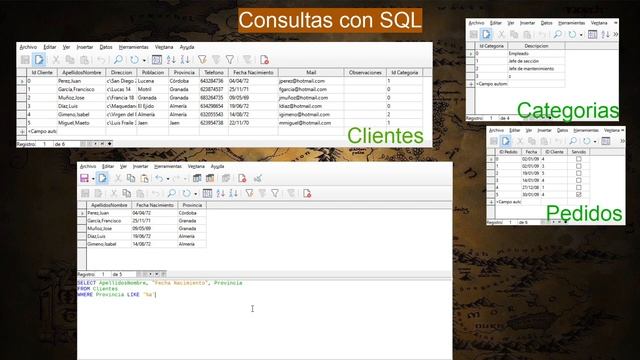This screenshot has height=360, width=640.
Task: Open Refresh dropdown arrow in Pedidos window
Action: (595, 142)
